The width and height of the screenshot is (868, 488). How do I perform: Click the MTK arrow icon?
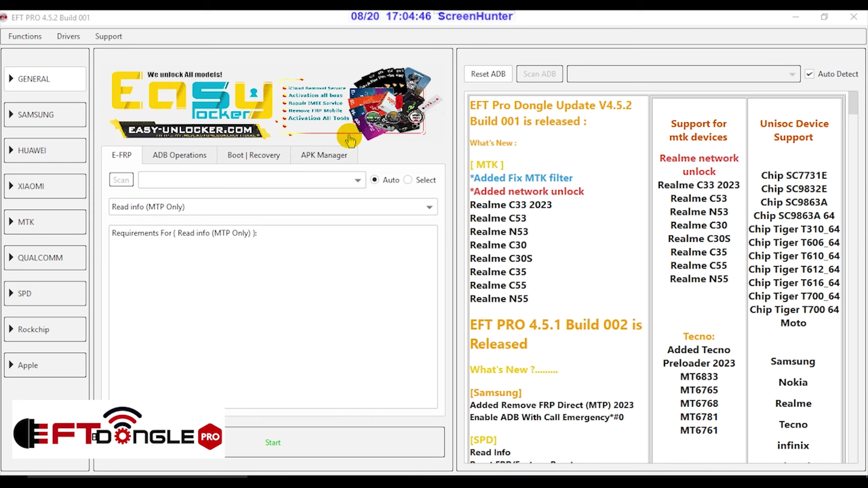(11, 222)
